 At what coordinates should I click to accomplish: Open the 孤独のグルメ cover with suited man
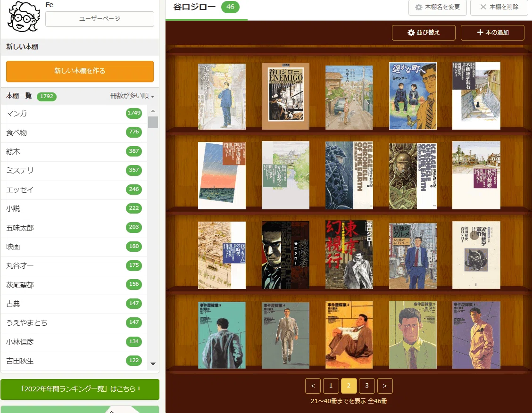(413, 256)
